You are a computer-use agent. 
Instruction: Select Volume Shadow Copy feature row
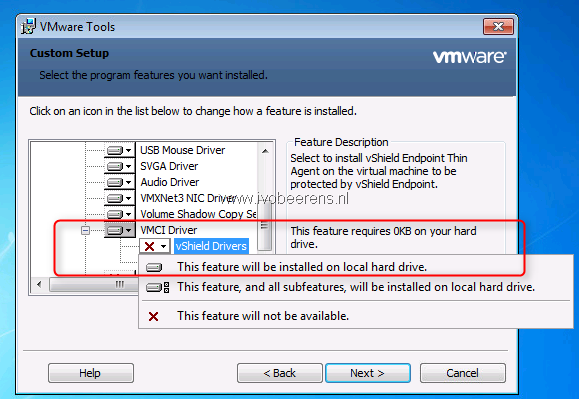[198, 214]
